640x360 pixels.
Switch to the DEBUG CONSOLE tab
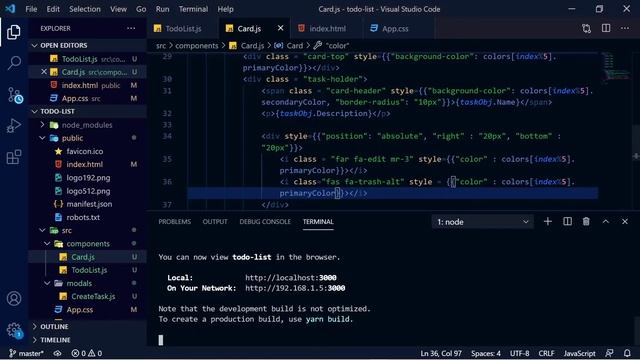coord(265,222)
